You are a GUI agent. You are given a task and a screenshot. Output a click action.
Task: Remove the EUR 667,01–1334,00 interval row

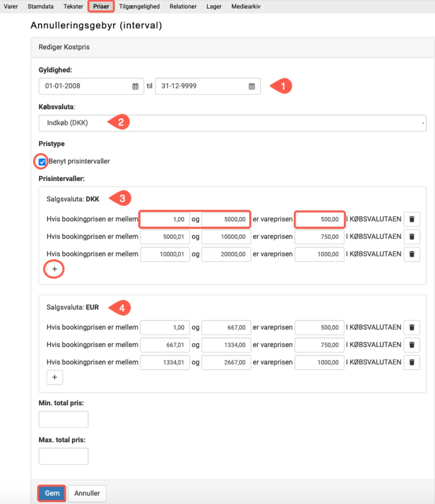pos(412,345)
